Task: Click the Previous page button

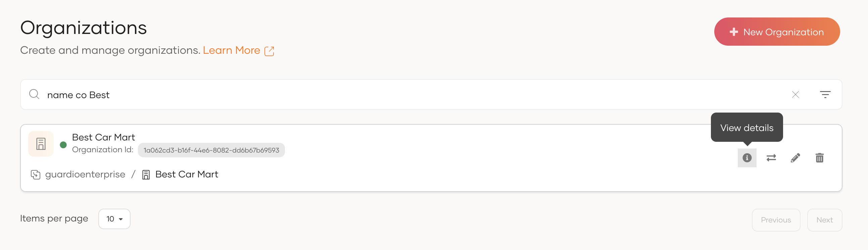Action: click(x=776, y=220)
